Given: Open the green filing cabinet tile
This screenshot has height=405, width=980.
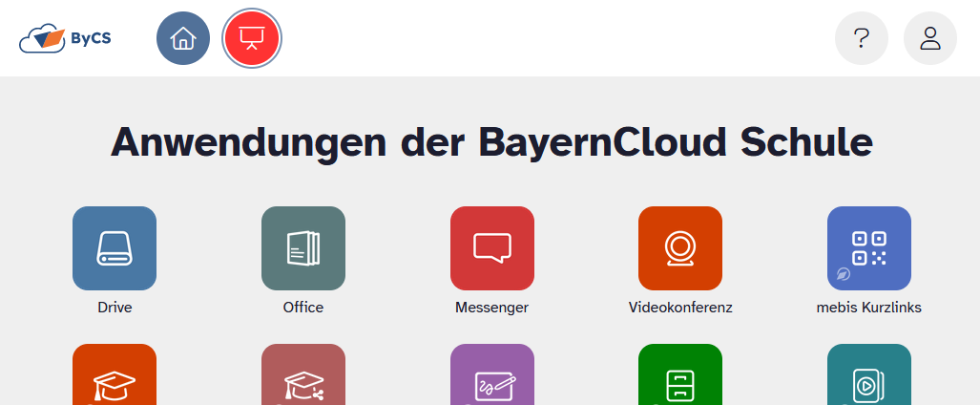Looking at the screenshot, I should tap(680, 378).
